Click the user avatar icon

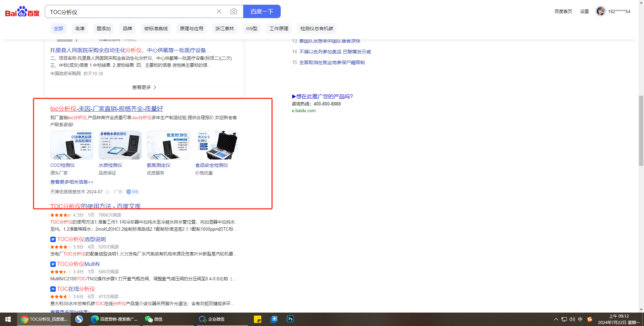click(600, 11)
